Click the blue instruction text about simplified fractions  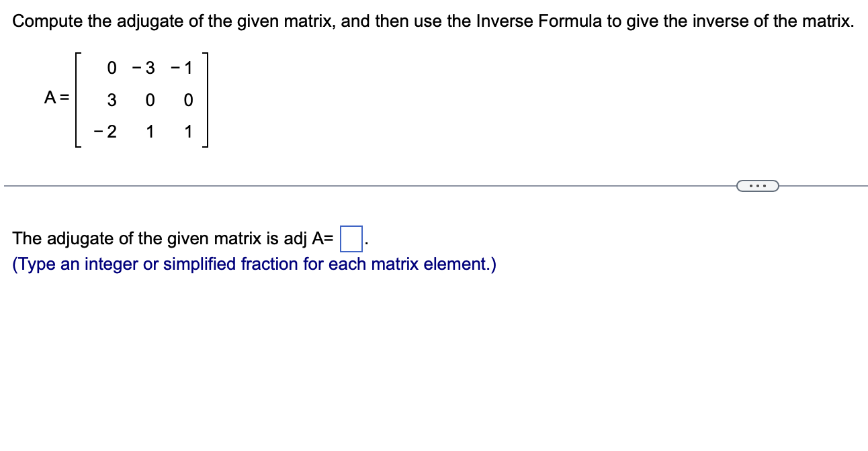(254, 264)
